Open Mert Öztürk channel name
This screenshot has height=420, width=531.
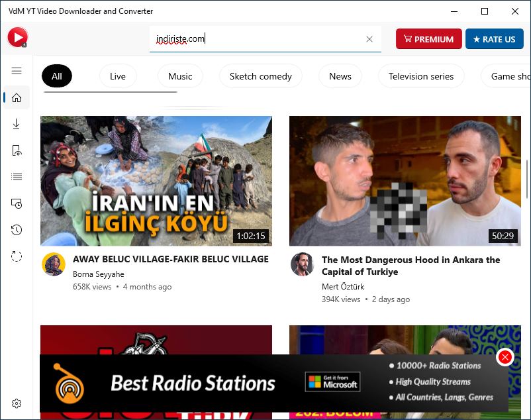[343, 287]
